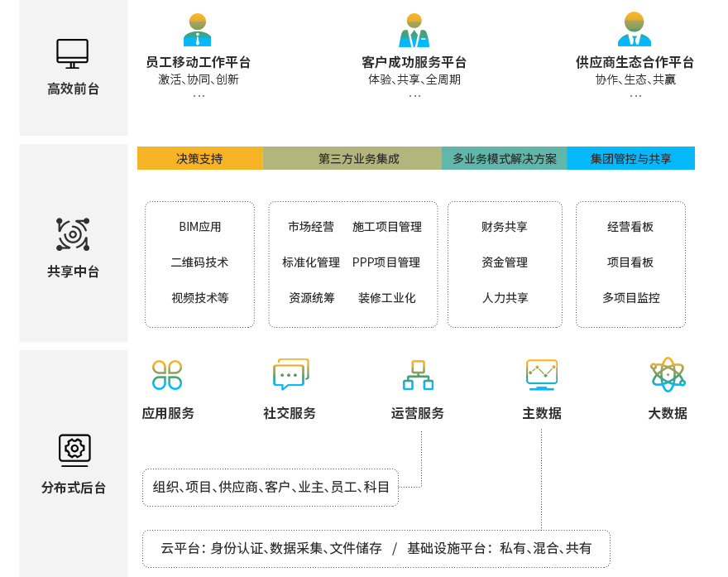The image size is (728, 577).
Task: Select the blue 集团管控与共享 tab
Action: [x=630, y=158]
